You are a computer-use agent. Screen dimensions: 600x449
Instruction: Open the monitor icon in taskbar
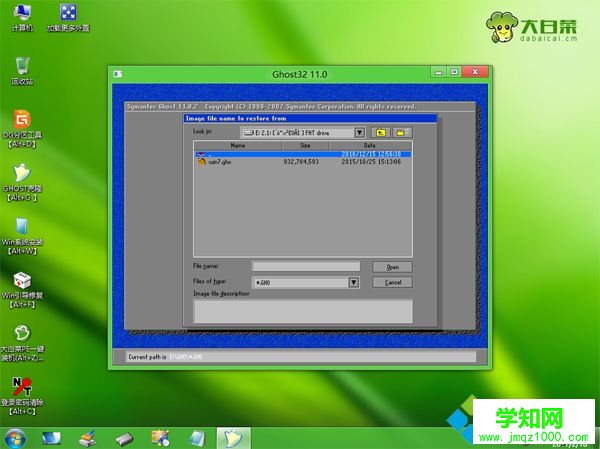pos(51,439)
